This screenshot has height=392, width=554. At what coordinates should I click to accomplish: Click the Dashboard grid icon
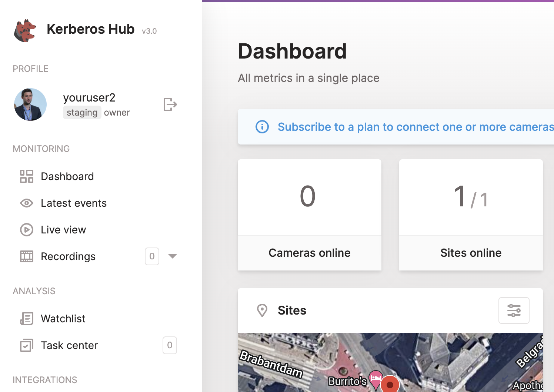pos(27,176)
